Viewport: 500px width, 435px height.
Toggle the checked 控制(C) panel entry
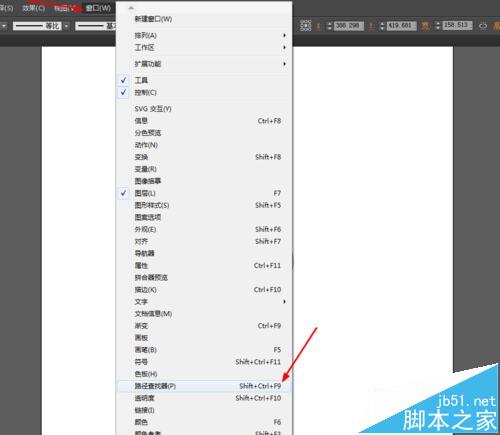[204, 92]
